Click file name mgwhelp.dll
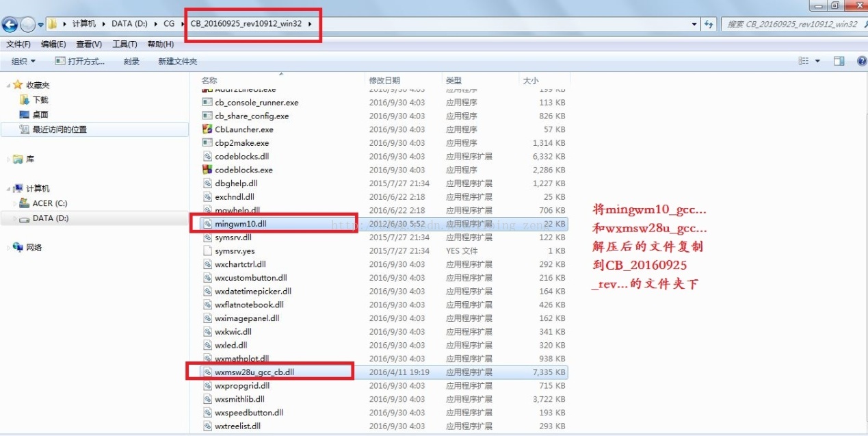 pos(237,210)
